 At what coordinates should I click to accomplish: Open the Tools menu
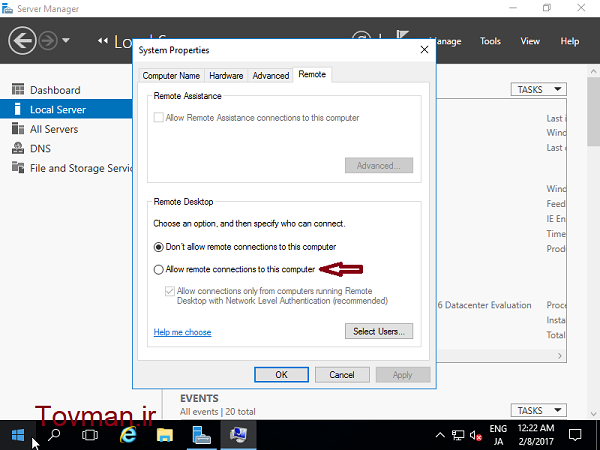pyautogui.click(x=490, y=41)
